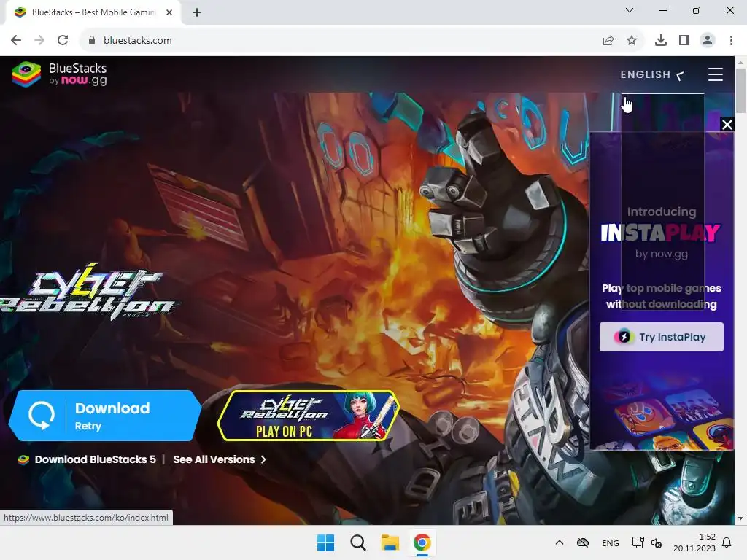Close the InstaPlay promo popup
This screenshot has width=747, height=560.
pos(727,124)
